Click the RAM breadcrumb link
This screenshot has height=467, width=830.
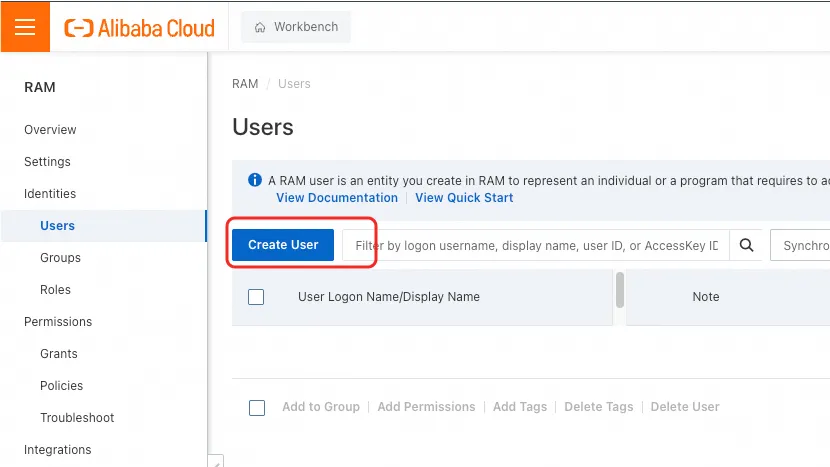click(245, 84)
